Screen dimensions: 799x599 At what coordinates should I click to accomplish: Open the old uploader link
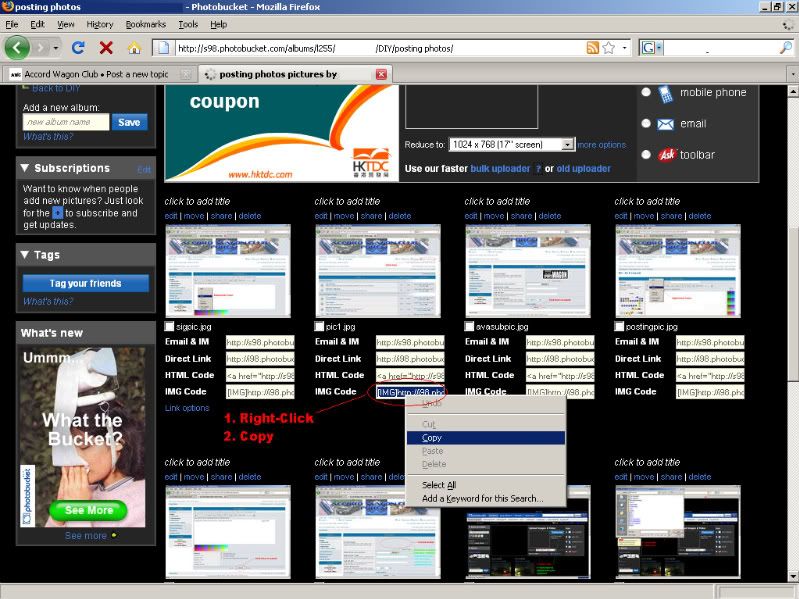click(x=583, y=169)
